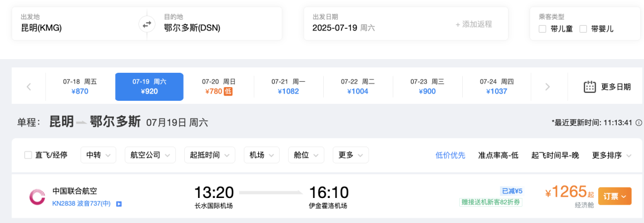This screenshot has height=223, width=644.
Task: Sort by 低价优先
Action: (450, 155)
